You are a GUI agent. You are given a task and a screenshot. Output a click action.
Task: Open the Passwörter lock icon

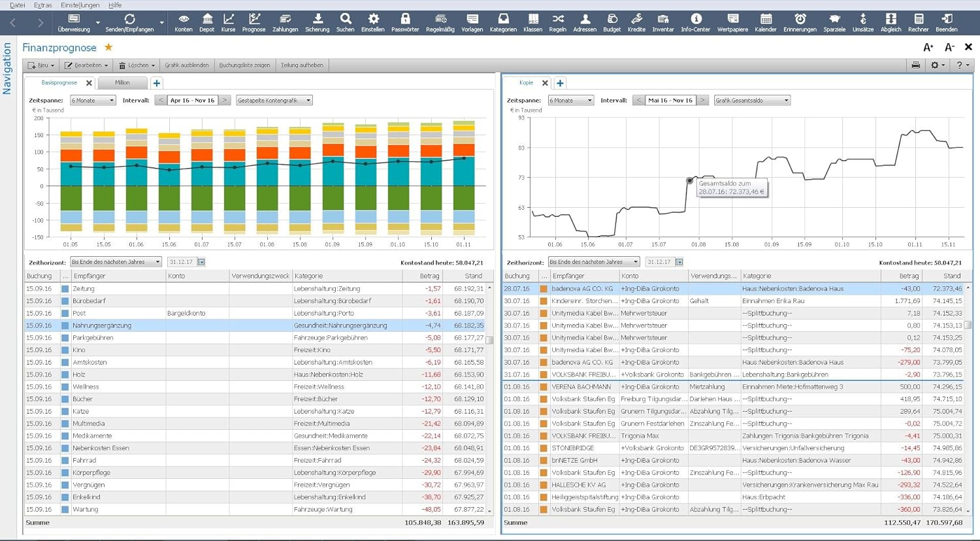click(x=405, y=22)
